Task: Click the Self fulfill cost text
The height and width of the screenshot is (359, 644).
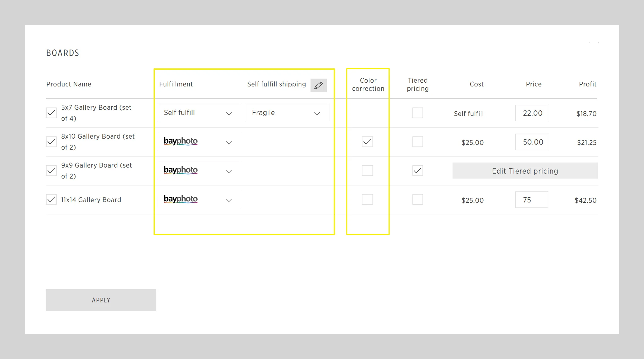Action: tap(469, 113)
